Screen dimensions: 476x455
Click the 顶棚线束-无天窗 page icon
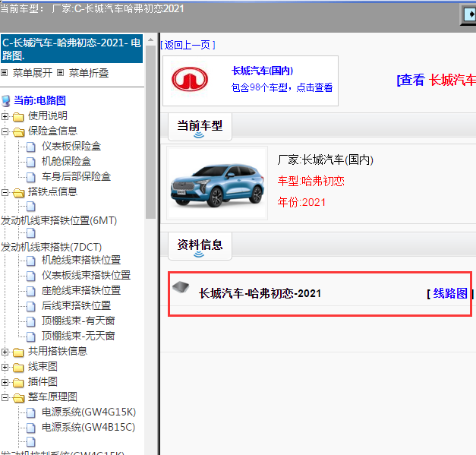[x=30, y=337]
